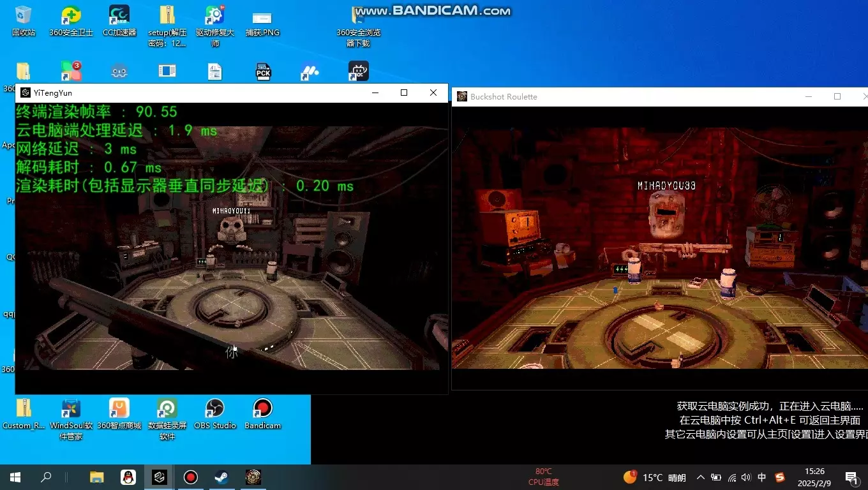Image resolution: width=868 pixels, height=490 pixels.
Task: Show hidden system tray icons
Action: [701, 477]
